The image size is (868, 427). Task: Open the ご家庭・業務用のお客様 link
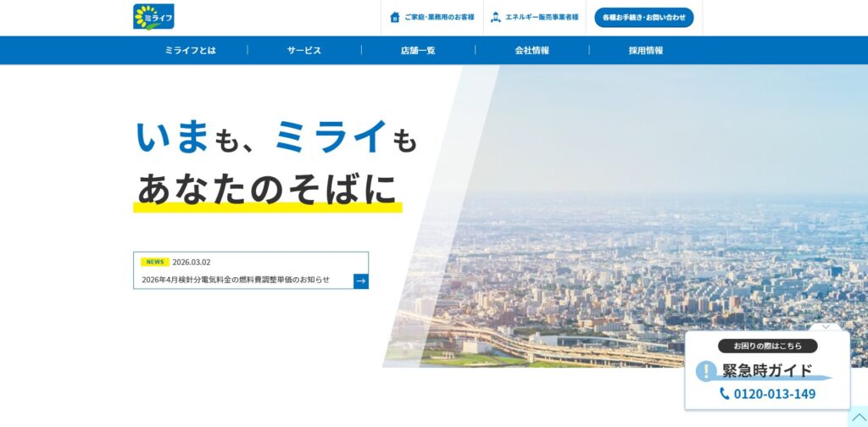pyautogui.click(x=439, y=17)
